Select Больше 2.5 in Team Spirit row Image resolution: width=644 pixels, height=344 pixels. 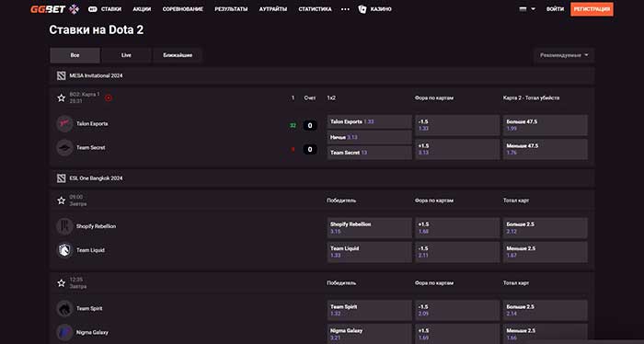click(545, 310)
